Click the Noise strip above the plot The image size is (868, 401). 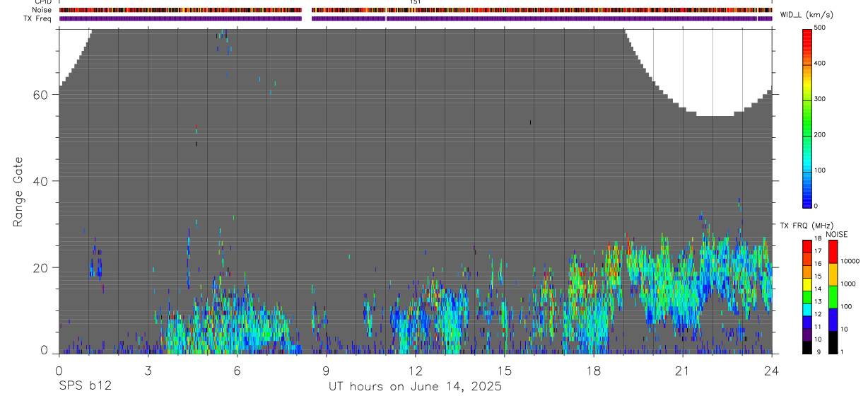(x=416, y=11)
